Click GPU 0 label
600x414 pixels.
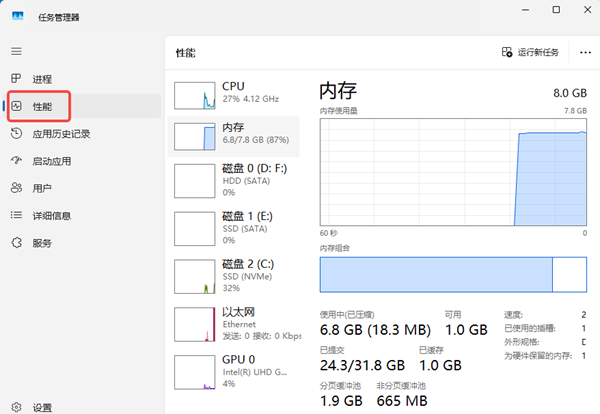[x=238, y=360]
